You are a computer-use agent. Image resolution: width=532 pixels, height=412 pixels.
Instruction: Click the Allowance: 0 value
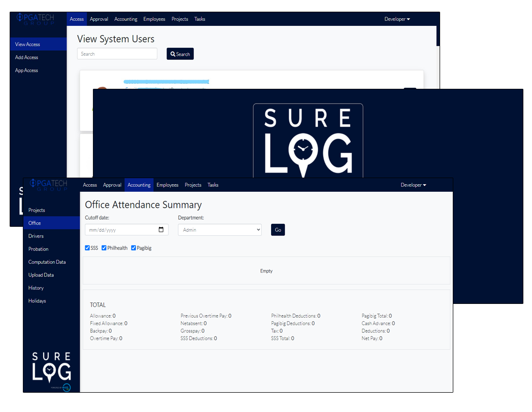click(x=103, y=316)
